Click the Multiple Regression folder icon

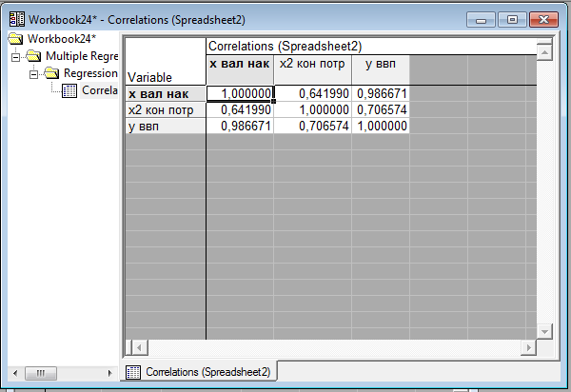33,56
